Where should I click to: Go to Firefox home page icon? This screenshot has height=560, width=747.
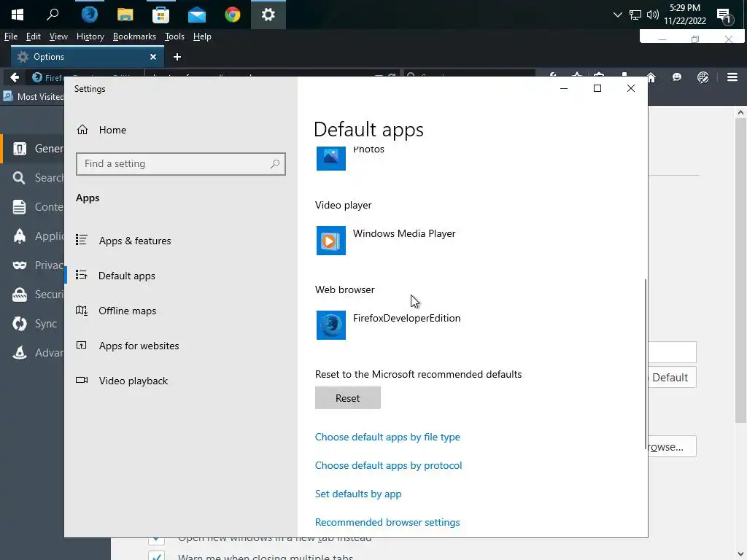[651, 77]
